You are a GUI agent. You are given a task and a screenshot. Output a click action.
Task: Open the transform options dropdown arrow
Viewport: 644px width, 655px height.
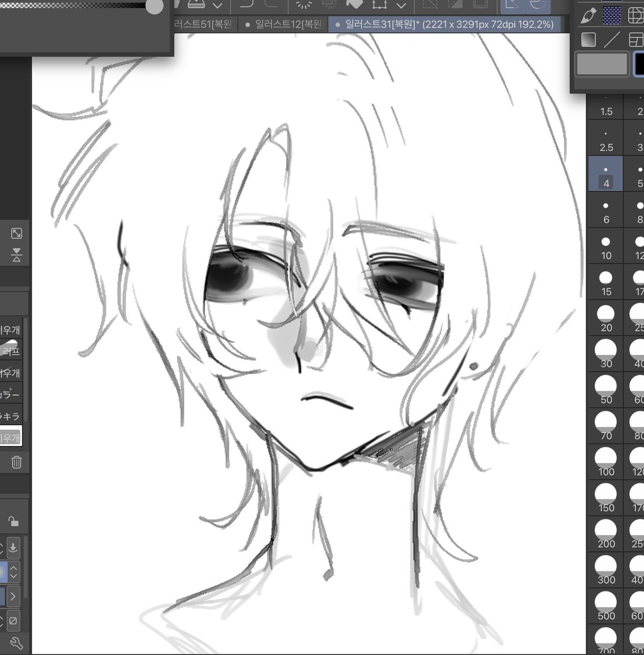click(x=401, y=5)
